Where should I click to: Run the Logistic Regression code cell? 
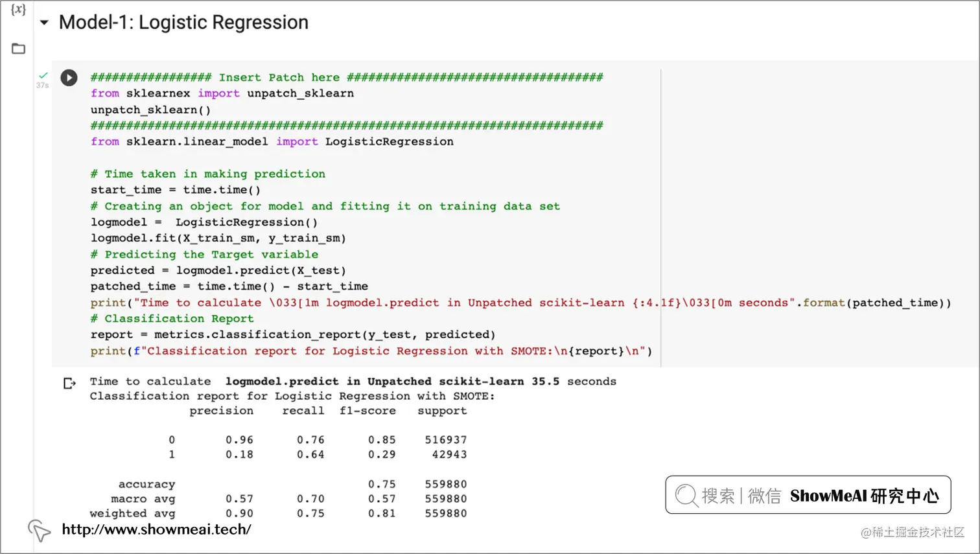click(69, 78)
